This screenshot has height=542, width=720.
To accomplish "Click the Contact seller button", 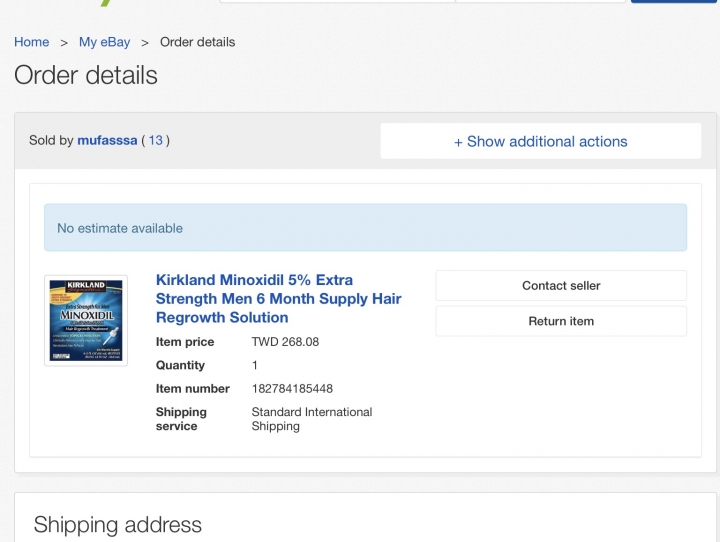I will click(561, 286).
